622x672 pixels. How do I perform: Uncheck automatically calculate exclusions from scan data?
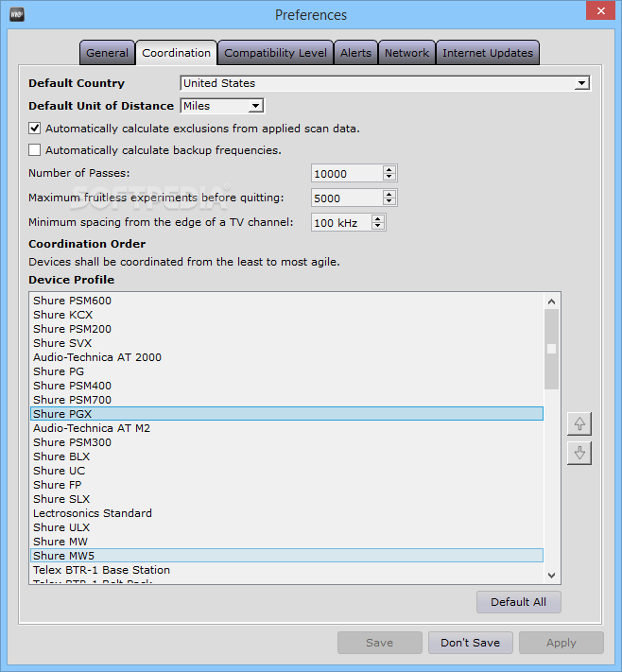coord(34,129)
